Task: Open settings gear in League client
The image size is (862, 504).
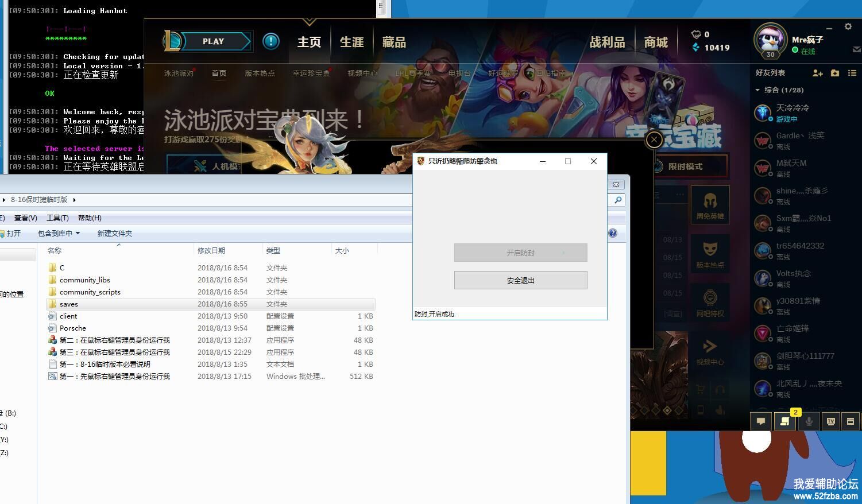Action: [x=848, y=26]
